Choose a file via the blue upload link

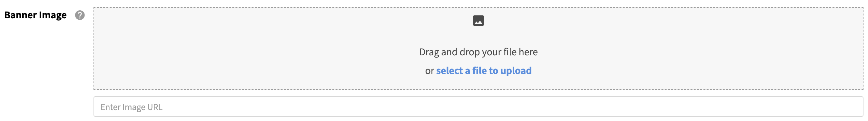(x=484, y=70)
